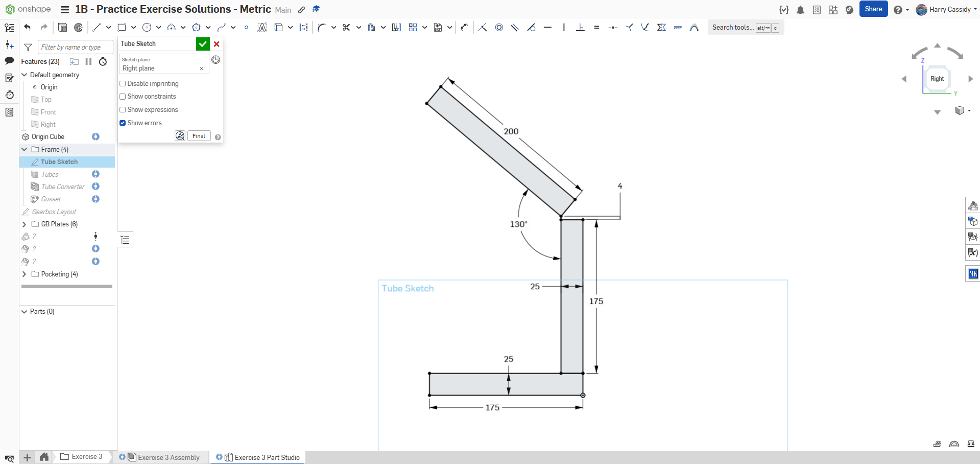Click the Undo arrow

click(x=28, y=28)
